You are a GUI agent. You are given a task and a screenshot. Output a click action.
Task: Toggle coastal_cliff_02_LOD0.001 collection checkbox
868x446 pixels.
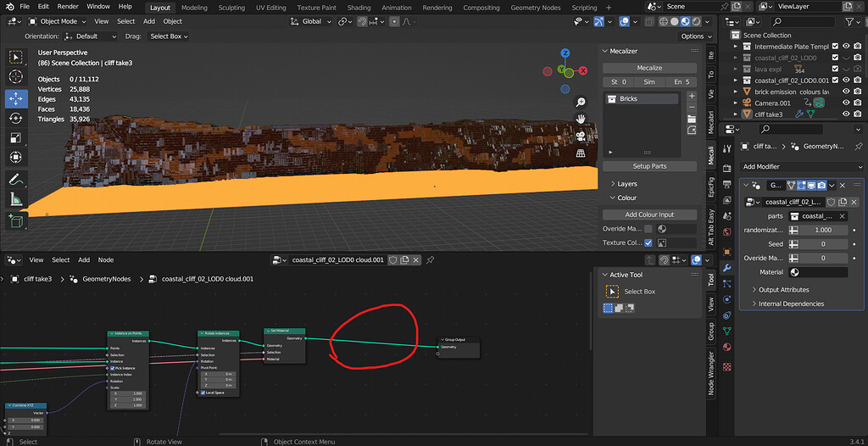click(835, 81)
